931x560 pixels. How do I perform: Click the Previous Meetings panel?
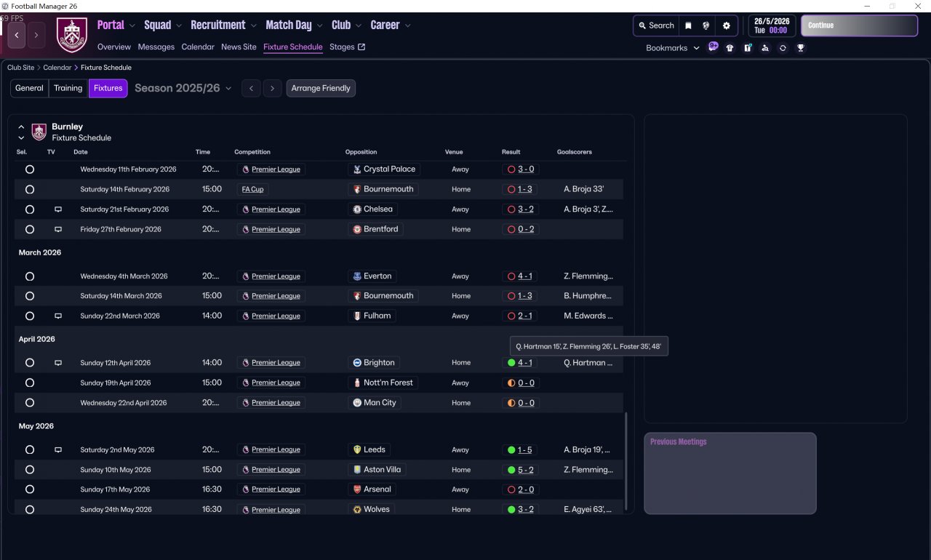pos(730,473)
